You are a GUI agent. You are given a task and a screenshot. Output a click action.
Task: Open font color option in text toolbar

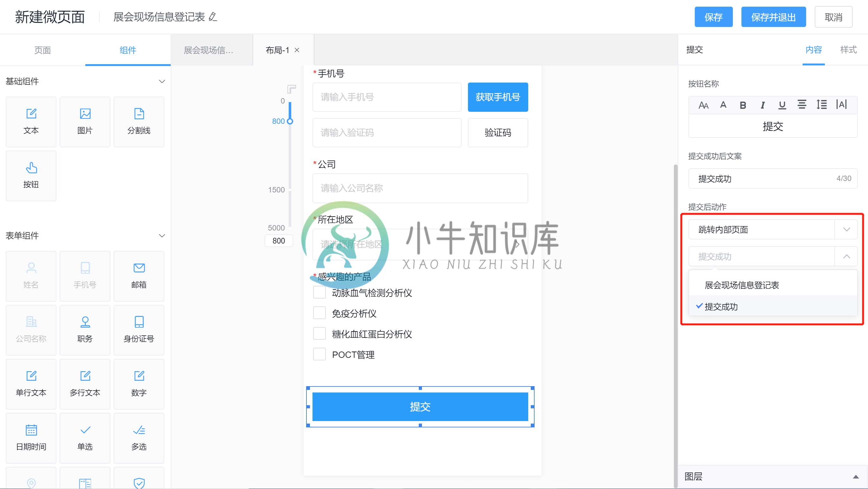coord(723,105)
